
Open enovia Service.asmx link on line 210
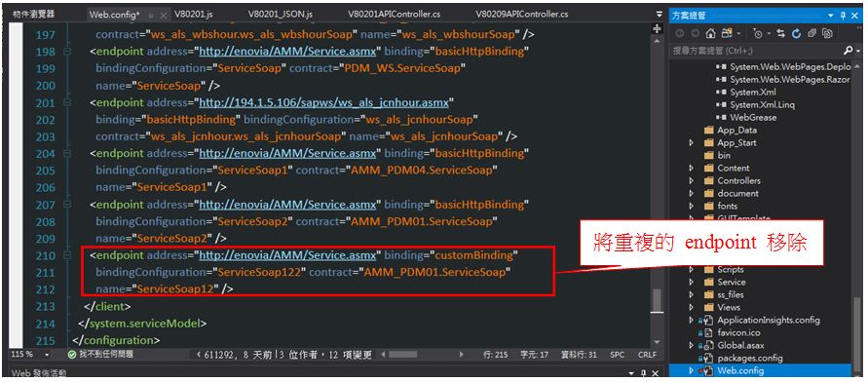click(287, 255)
